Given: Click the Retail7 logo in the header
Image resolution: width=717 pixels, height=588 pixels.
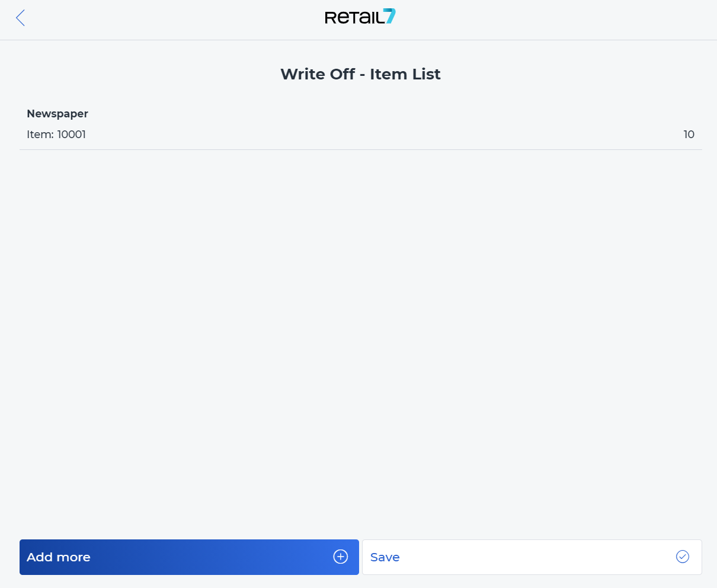Looking at the screenshot, I should (x=360, y=17).
